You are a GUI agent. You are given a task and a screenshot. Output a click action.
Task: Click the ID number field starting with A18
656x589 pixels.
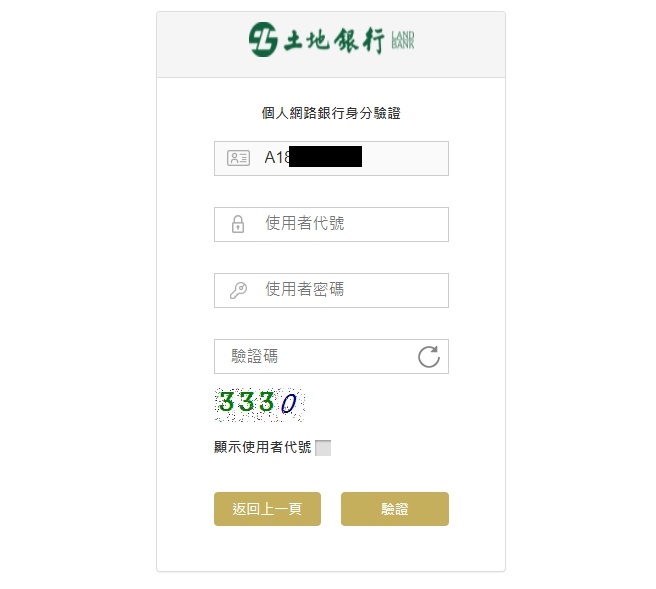[331, 158]
